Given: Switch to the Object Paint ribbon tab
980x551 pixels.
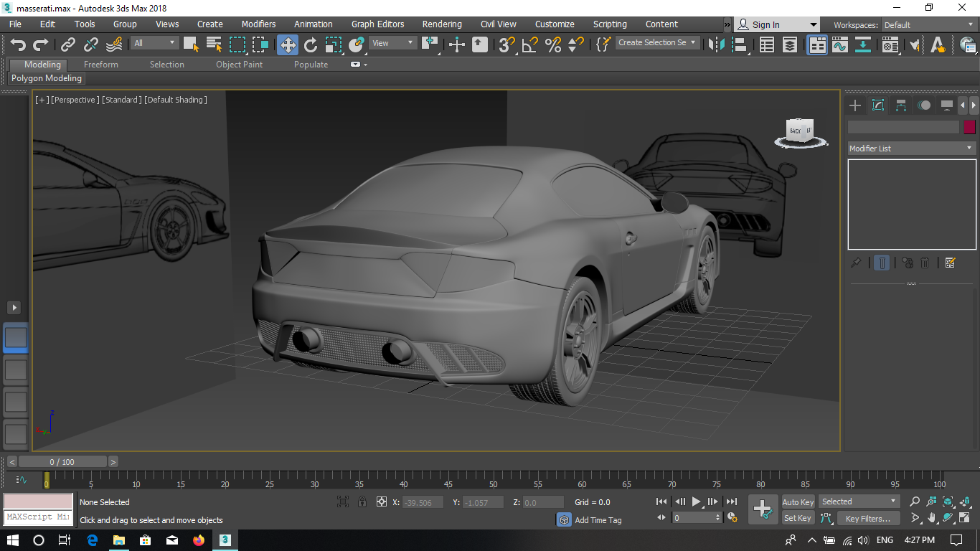Looking at the screenshot, I should point(239,65).
